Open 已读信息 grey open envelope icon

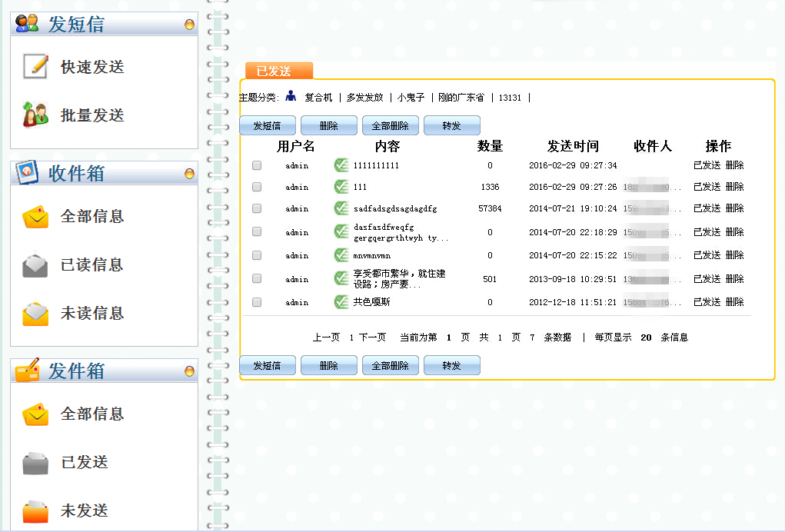click(35, 264)
